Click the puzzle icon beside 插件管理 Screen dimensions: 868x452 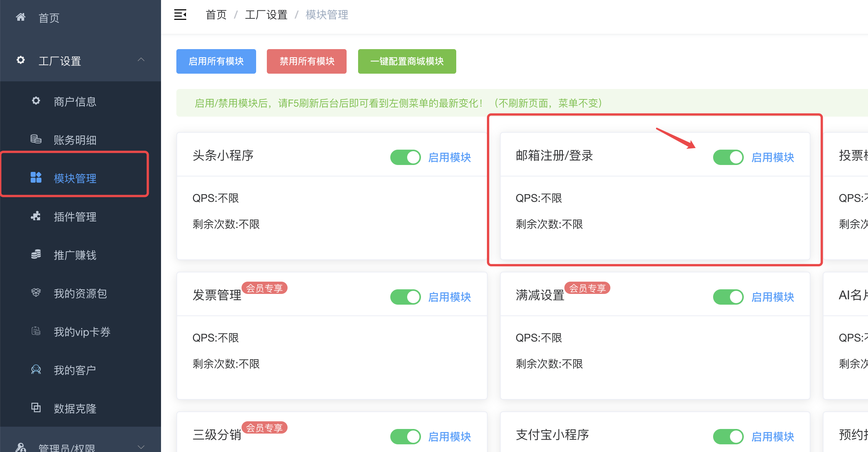click(36, 216)
